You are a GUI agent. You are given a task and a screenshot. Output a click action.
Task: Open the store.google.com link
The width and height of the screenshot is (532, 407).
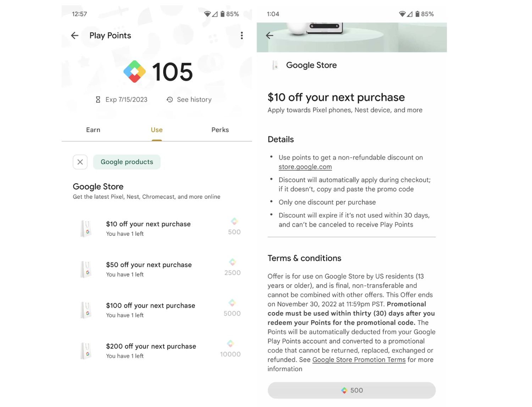click(x=305, y=167)
